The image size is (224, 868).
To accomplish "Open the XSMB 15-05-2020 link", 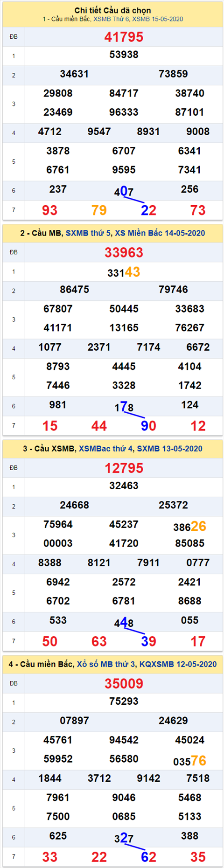I will 158,19.
